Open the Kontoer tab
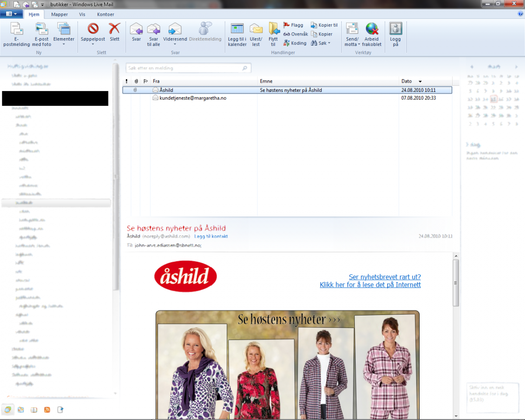This screenshot has width=525, height=420. [x=106, y=14]
